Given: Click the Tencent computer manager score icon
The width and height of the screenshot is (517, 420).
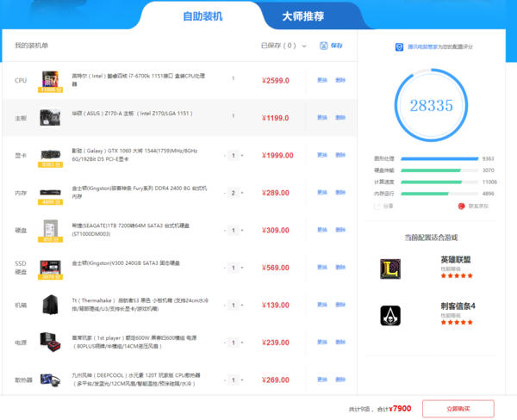Looking at the screenshot, I should click(x=400, y=47).
